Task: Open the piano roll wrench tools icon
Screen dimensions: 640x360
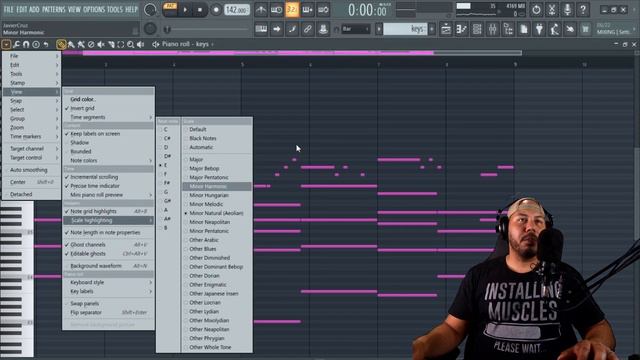Action: (x=16, y=44)
